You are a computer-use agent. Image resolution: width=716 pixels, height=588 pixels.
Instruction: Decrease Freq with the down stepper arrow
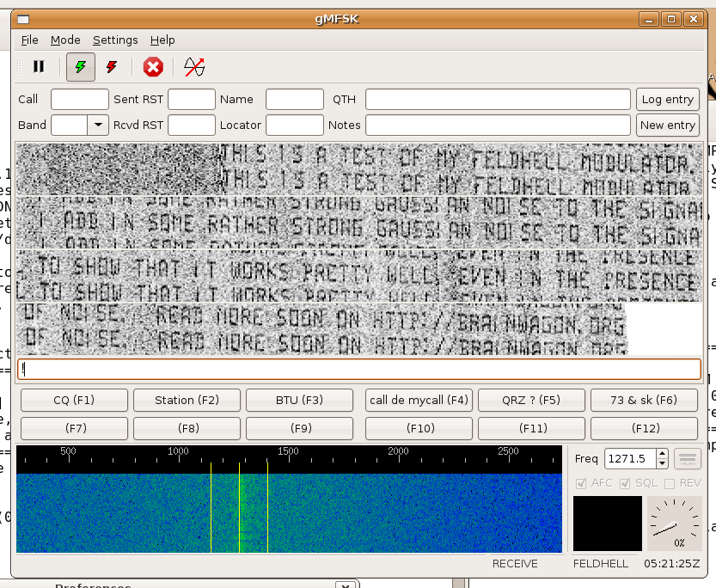tap(662, 464)
